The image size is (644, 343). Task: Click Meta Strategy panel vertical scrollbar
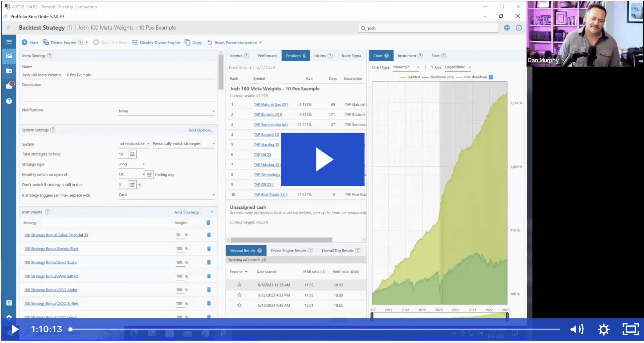pos(221,72)
